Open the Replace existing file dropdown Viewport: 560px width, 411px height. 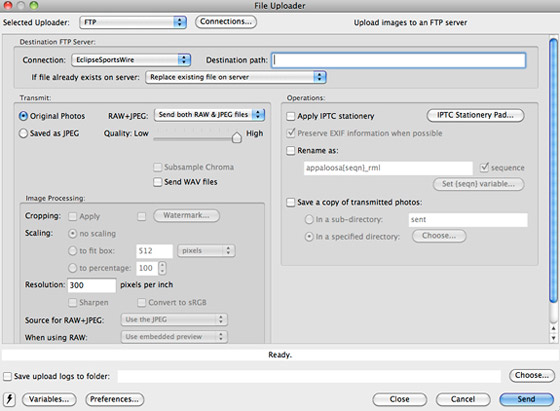pyautogui.click(x=236, y=77)
